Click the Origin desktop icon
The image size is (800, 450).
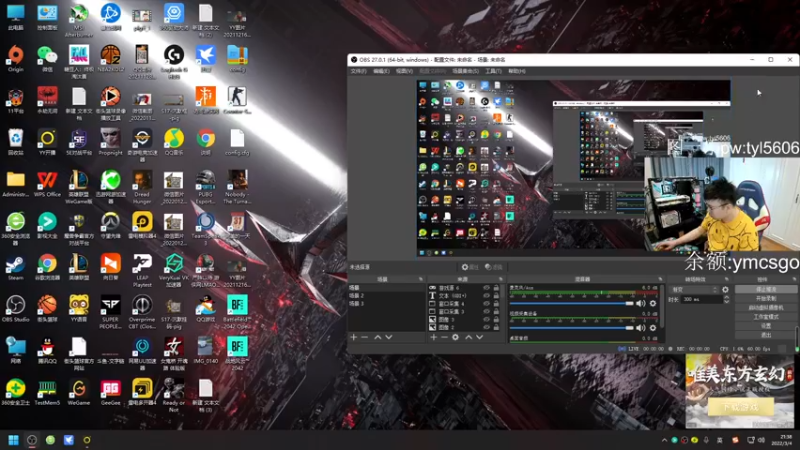tap(16, 59)
